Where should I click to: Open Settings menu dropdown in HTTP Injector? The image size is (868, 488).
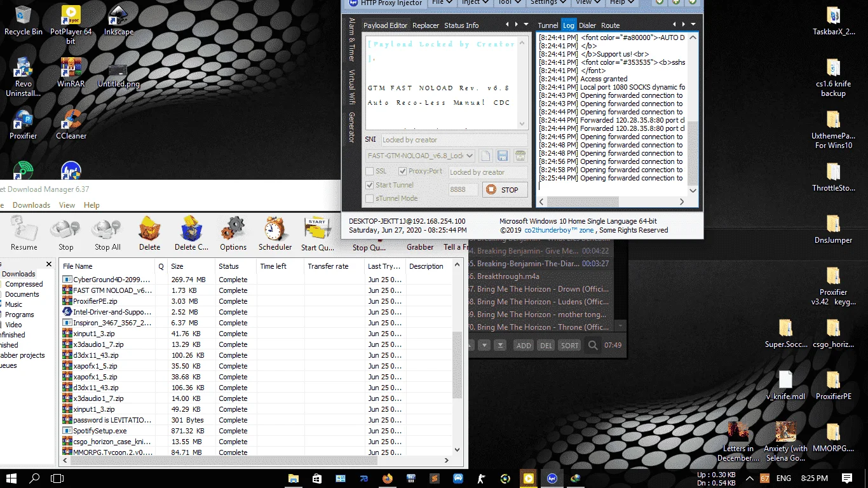pyautogui.click(x=549, y=3)
